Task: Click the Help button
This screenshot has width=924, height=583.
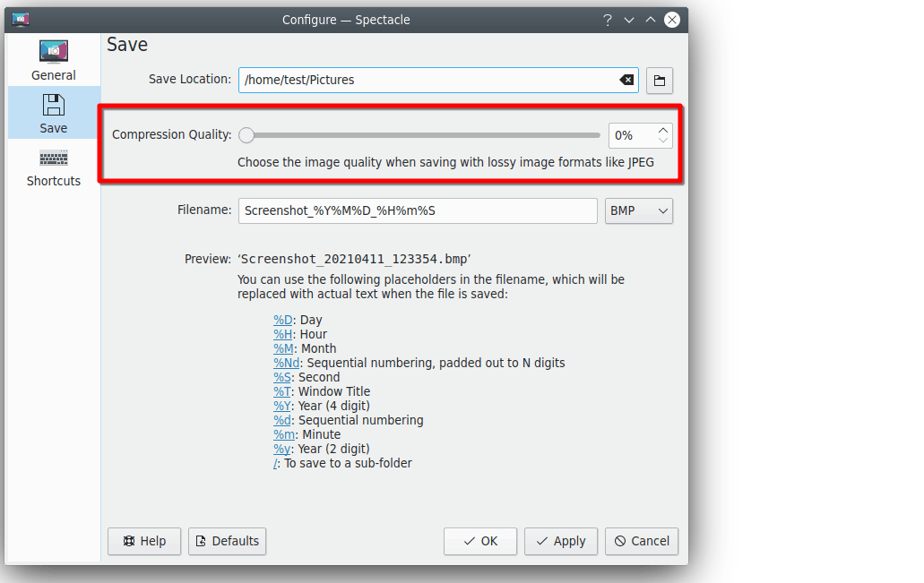Action: point(144,541)
